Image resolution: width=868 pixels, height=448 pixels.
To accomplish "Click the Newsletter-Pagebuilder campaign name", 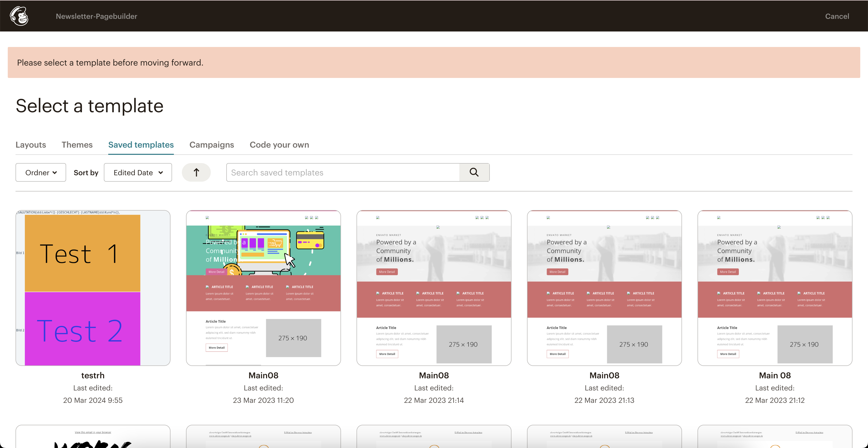I will pyautogui.click(x=96, y=16).
